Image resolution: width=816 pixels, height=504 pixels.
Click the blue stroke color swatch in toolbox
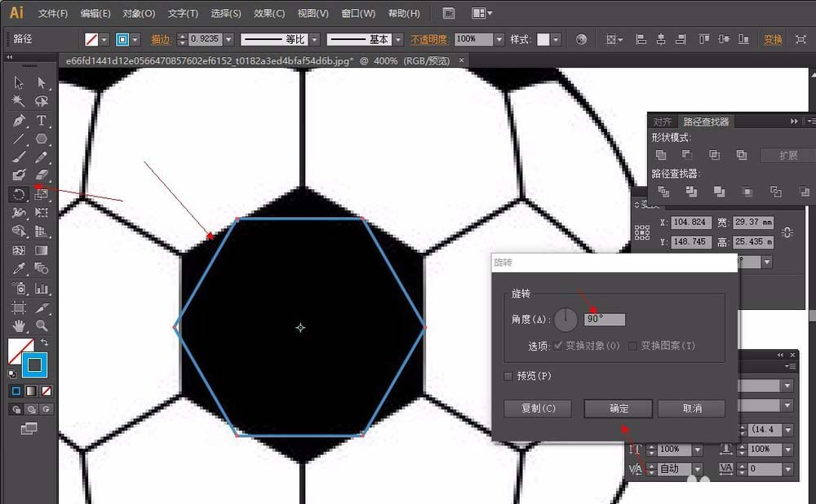point(35,364)
